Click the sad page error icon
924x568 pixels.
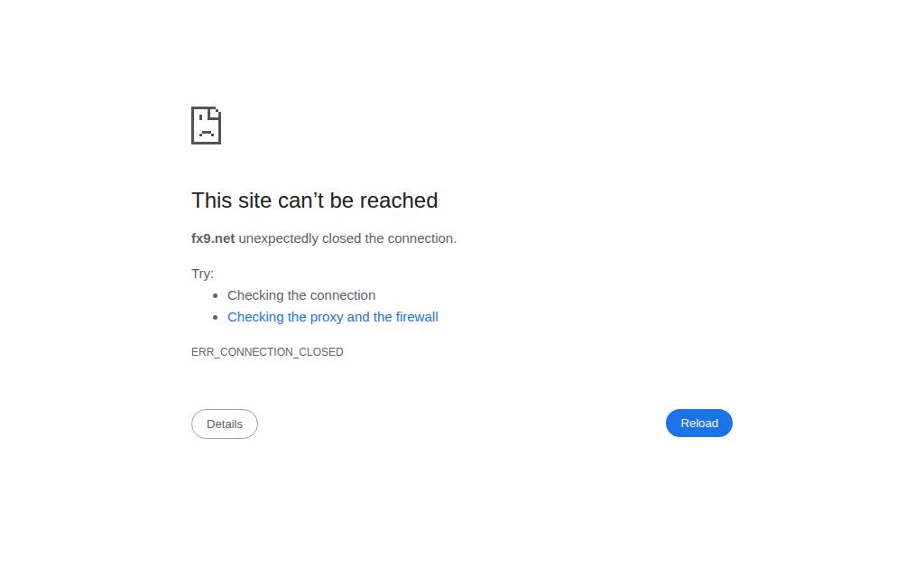[207, 125]
